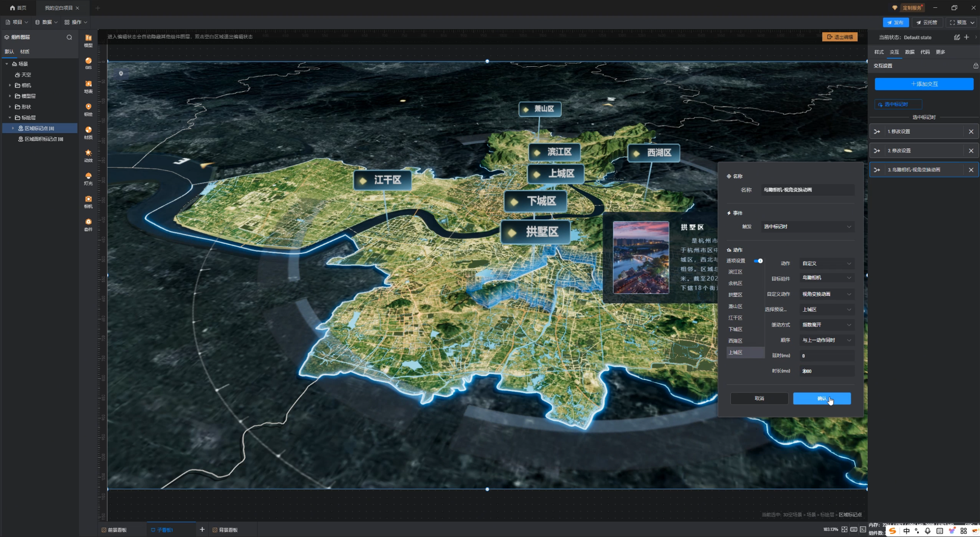Click the home icon 首页 tab
Screen dimensions: 980x537
point(18,8)
